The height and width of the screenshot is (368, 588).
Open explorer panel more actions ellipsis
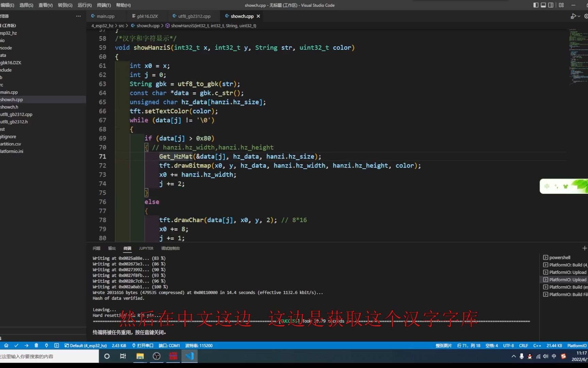pos(79,16)
